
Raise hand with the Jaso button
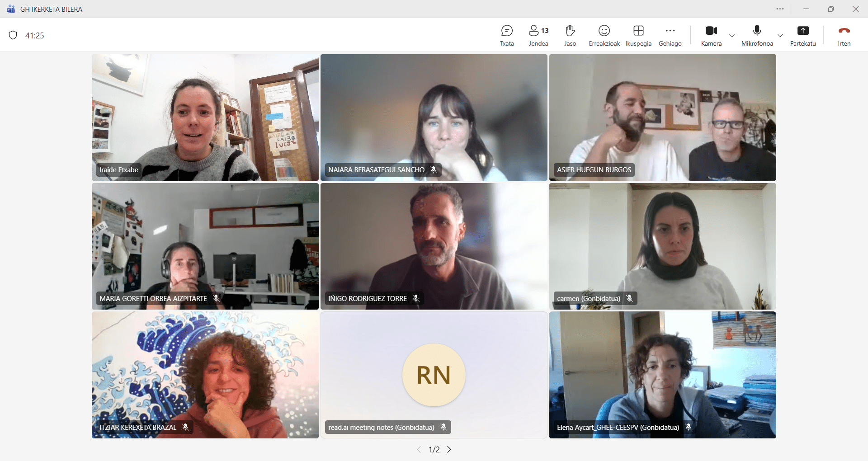click(570, 35)
